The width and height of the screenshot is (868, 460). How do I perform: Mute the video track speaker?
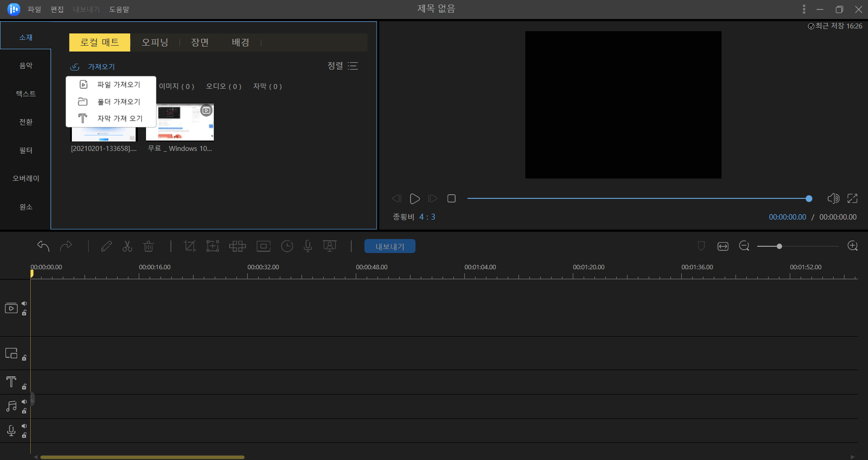[x=24, y=303]
